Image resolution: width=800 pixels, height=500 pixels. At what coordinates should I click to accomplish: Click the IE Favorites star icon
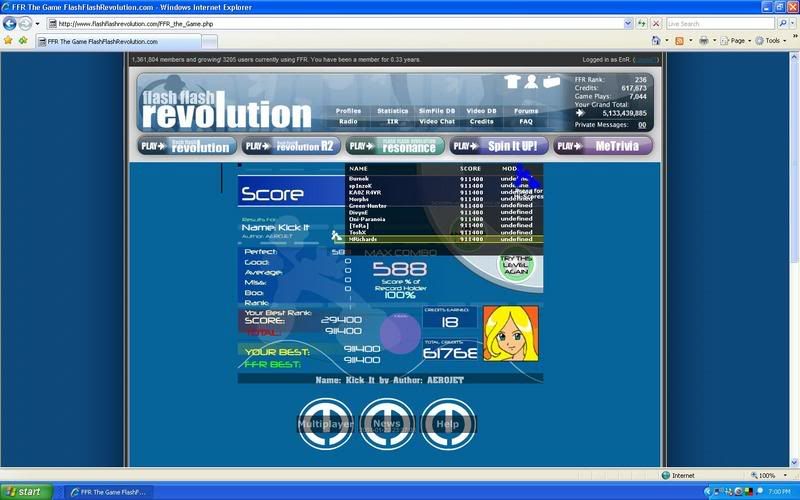[x=8, y=41]
